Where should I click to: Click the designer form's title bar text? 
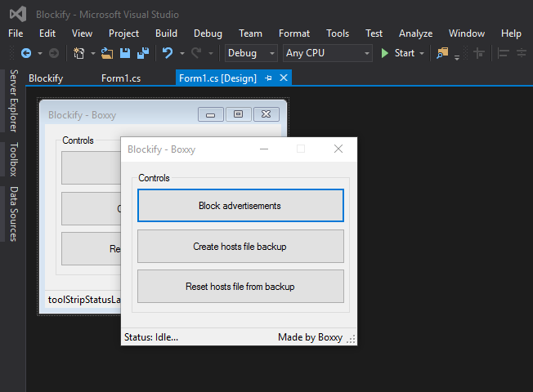pos(82,115)
